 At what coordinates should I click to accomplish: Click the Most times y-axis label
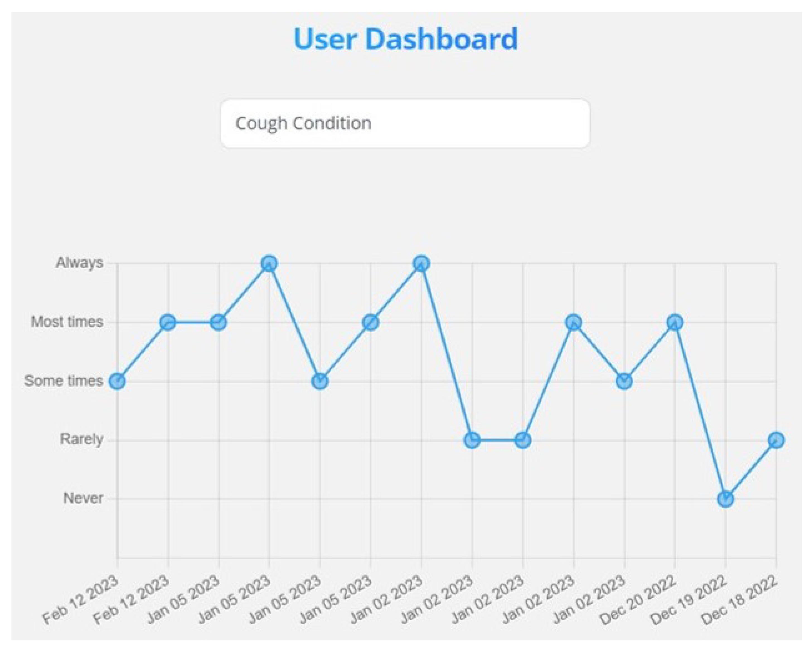tap(67, 322)
